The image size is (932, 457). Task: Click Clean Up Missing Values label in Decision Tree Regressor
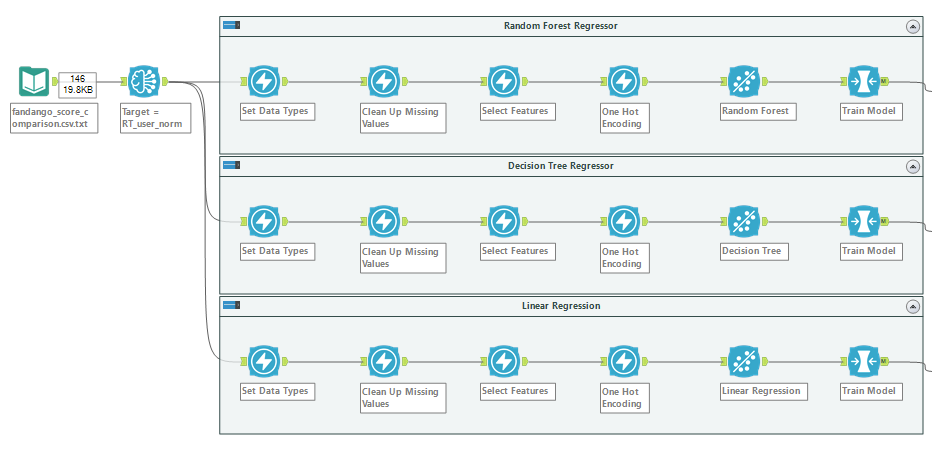click(x=403, y=258)
